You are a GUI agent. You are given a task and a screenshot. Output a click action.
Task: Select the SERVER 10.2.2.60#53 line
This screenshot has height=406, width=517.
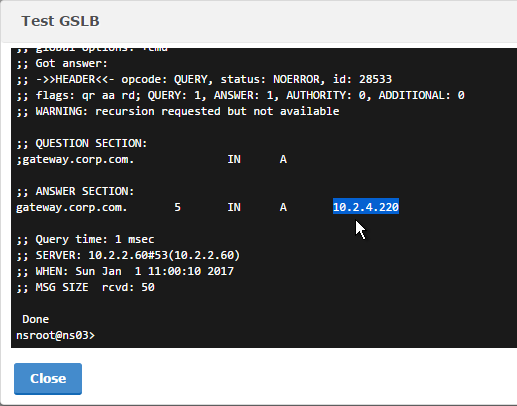[x=128, y=255]
